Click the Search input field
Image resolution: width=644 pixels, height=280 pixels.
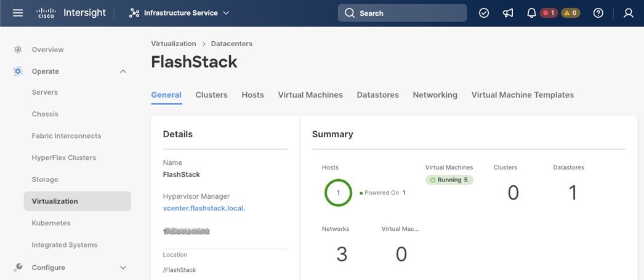(x=402, y=13)
